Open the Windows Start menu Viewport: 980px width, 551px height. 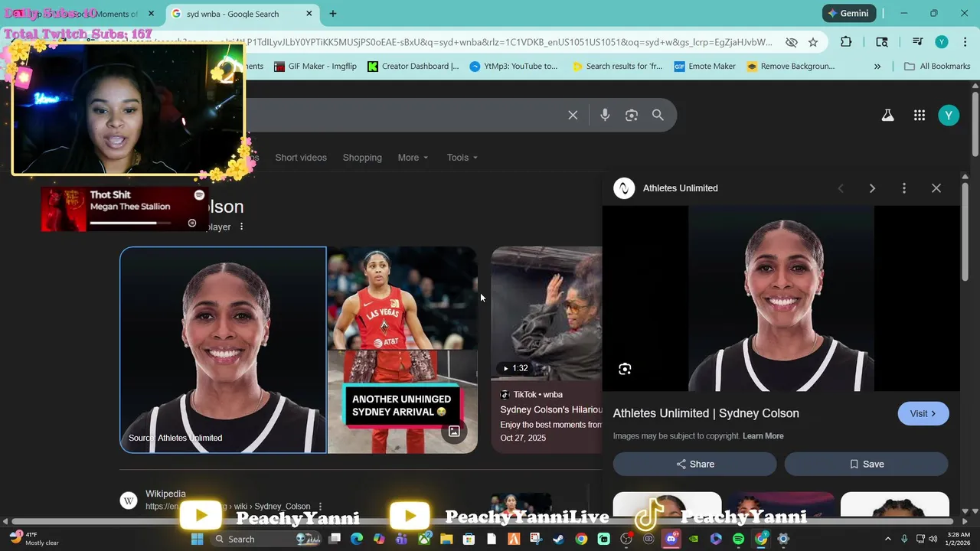coord(197,539)
